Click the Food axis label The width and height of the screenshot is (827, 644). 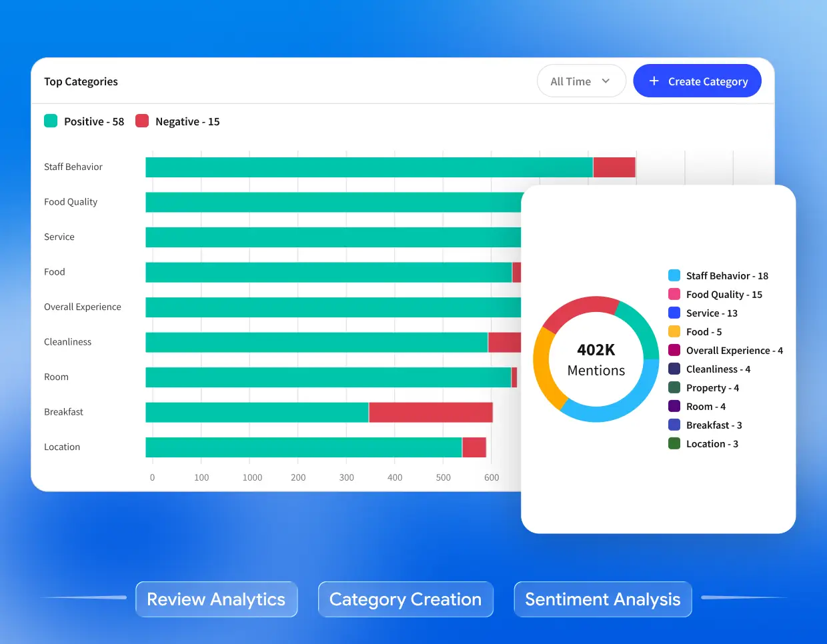55,272
